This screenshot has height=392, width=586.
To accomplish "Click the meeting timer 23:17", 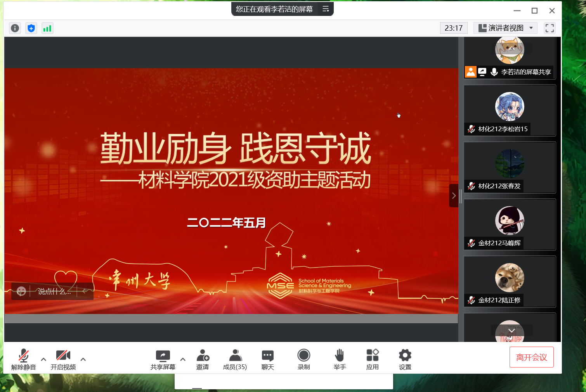I will (454, 28).
